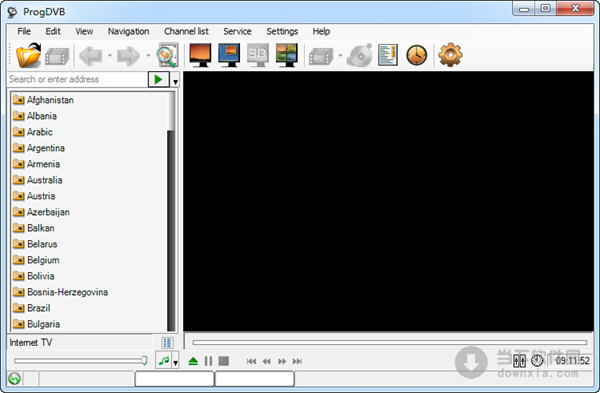Click the search or enter address field
600x393 pixels.
tap(77, 79)
